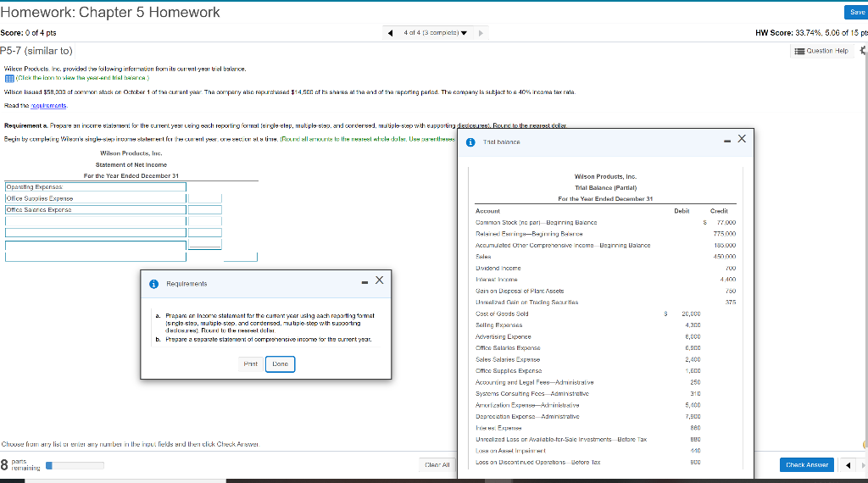Select the Operating Expenses dropdown field
The height and width of the screenshot is (483, 868).
pyautogui.click(x=96, y=187)
